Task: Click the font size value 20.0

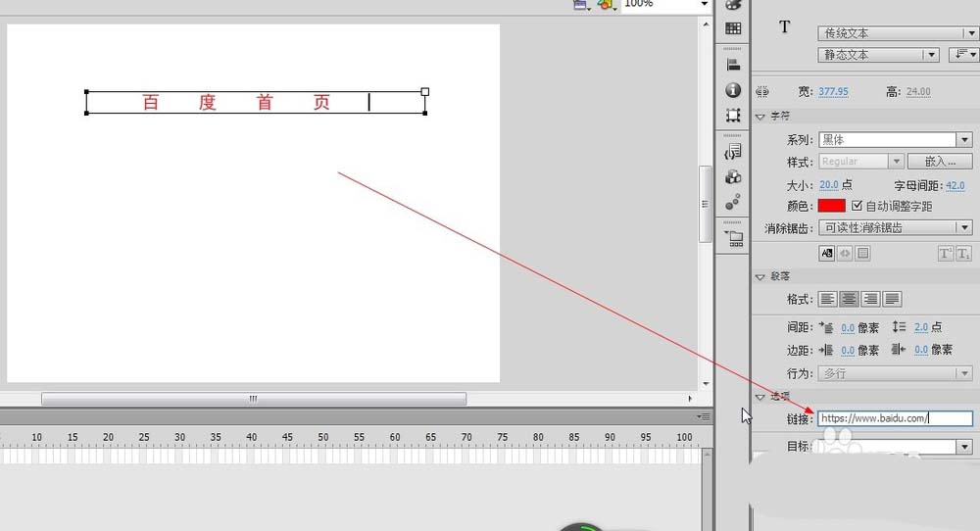Action: click(x=829, y=185)
